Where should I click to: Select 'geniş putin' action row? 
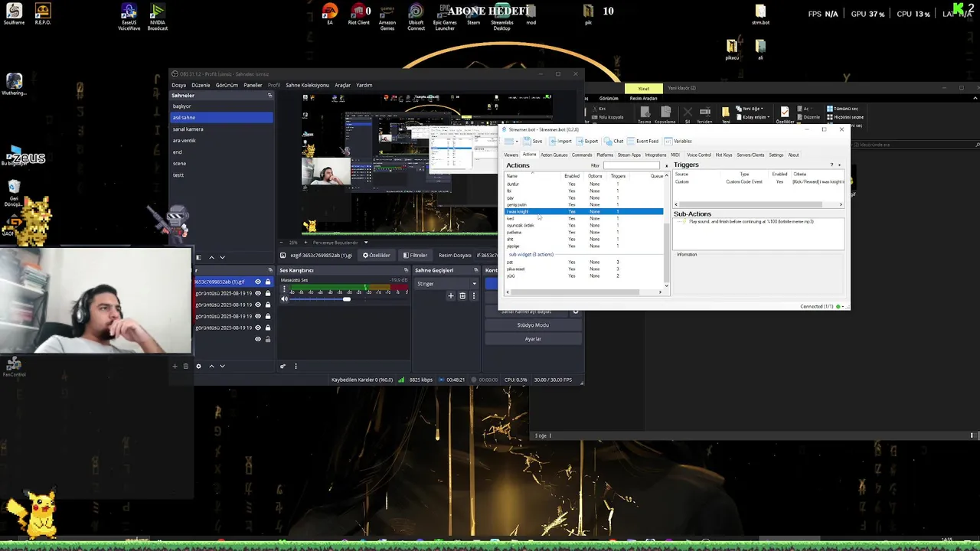583,204
